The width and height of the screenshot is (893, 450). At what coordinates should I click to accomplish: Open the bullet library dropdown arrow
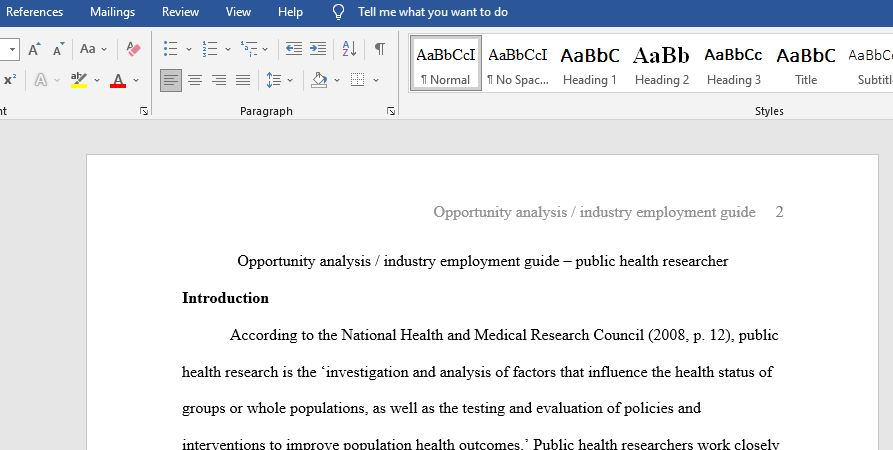(x=189, y=50)
